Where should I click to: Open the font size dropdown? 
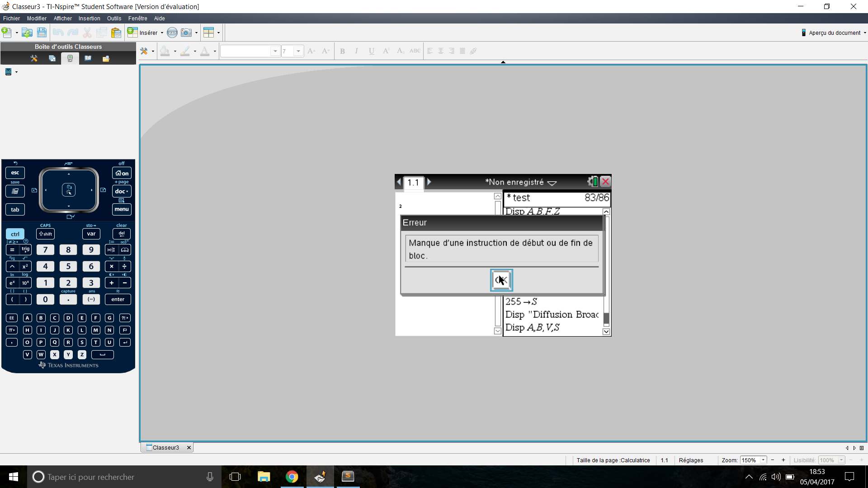(x=298, y=51)
